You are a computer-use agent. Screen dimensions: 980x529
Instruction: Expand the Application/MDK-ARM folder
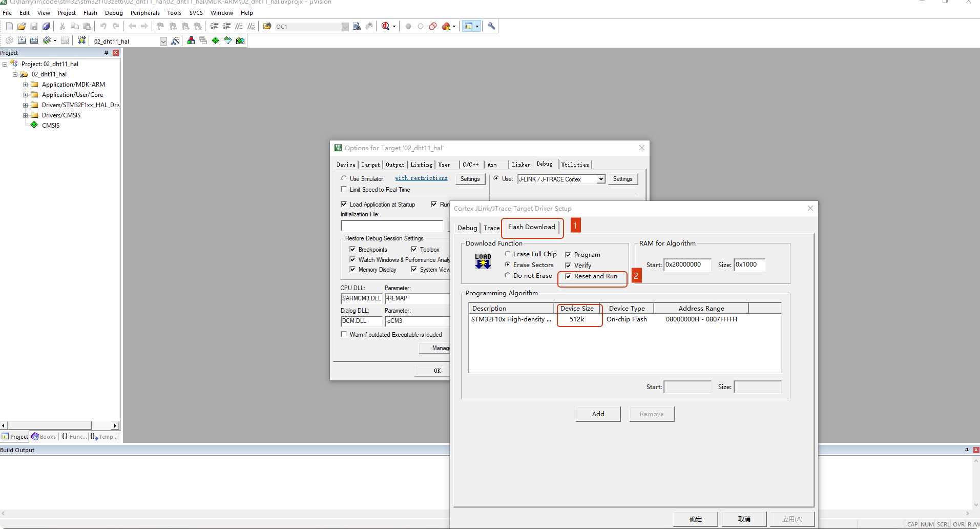25,85
